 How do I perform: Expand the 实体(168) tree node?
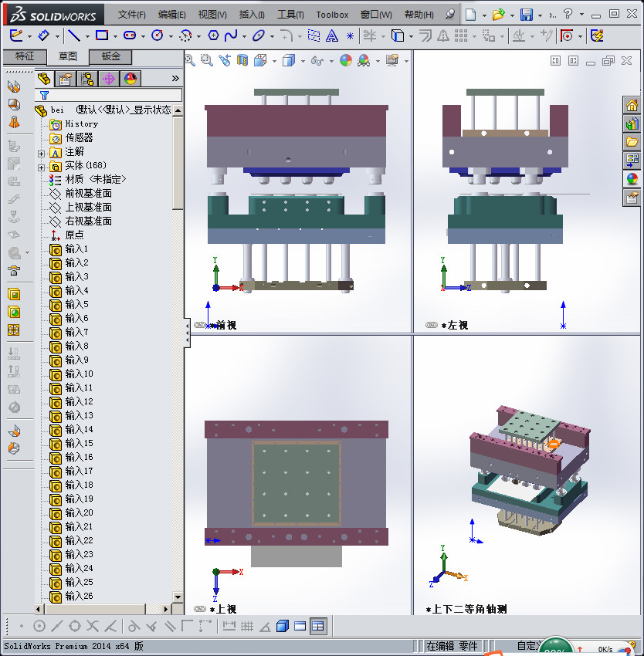pos(41,167)
